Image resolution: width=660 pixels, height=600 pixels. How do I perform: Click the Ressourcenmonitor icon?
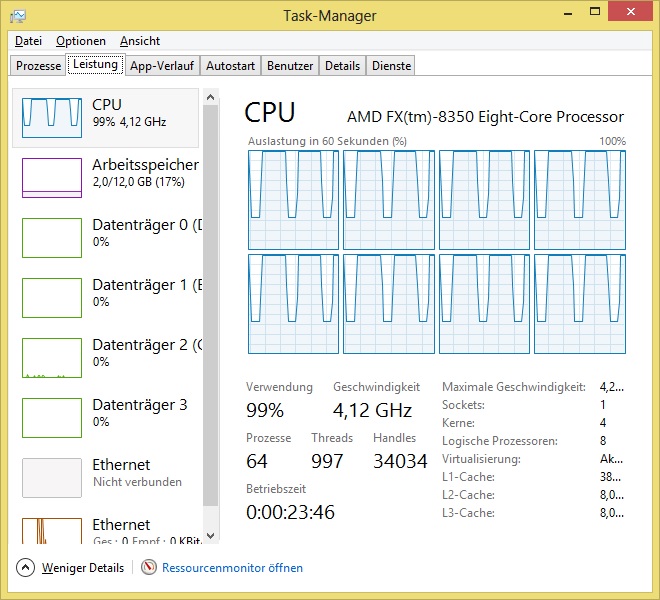[149, 568]
